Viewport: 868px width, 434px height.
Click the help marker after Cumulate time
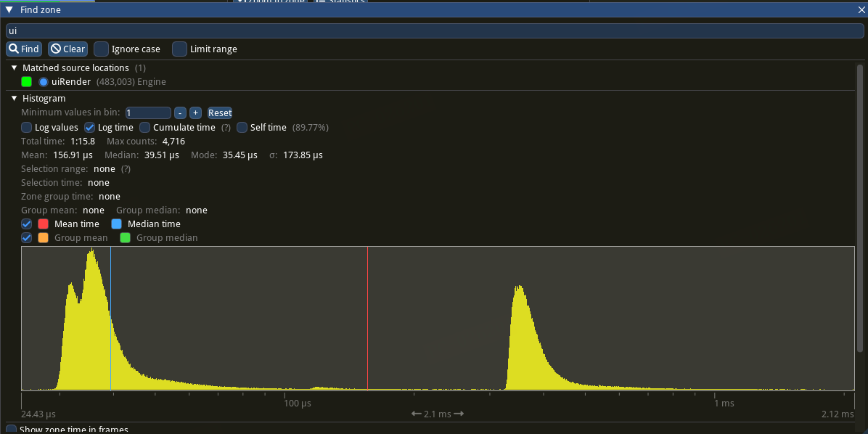point(226,127)
